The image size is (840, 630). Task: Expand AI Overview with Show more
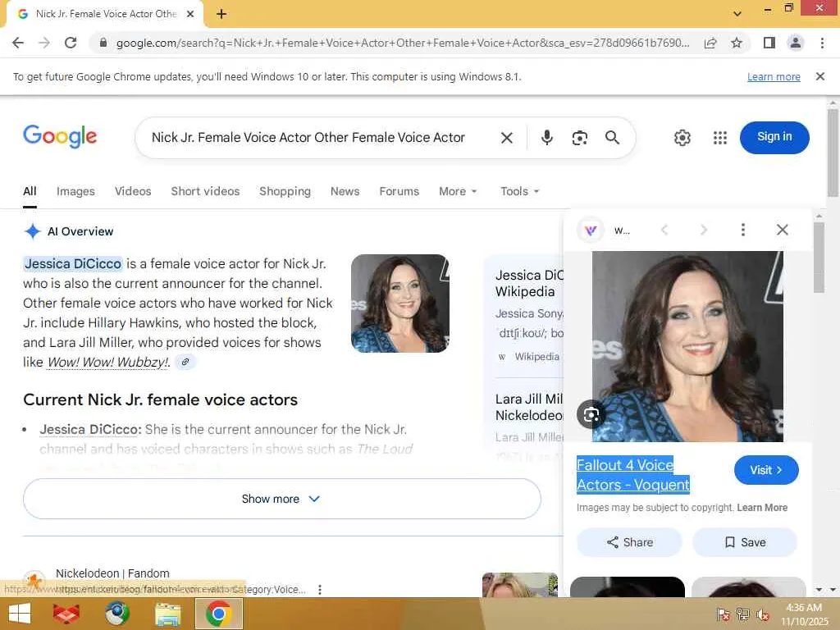point(282,499)
